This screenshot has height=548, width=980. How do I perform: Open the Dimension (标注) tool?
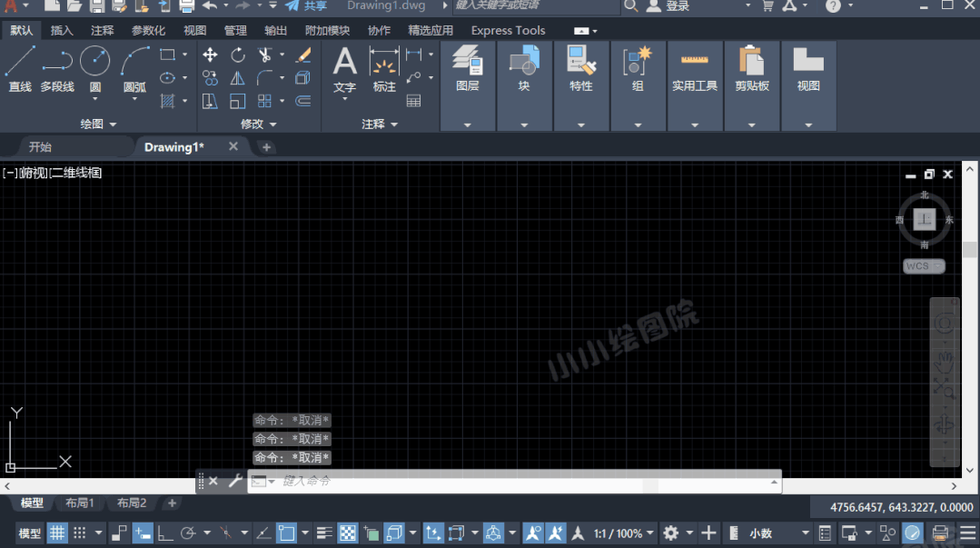coord(384,70)
